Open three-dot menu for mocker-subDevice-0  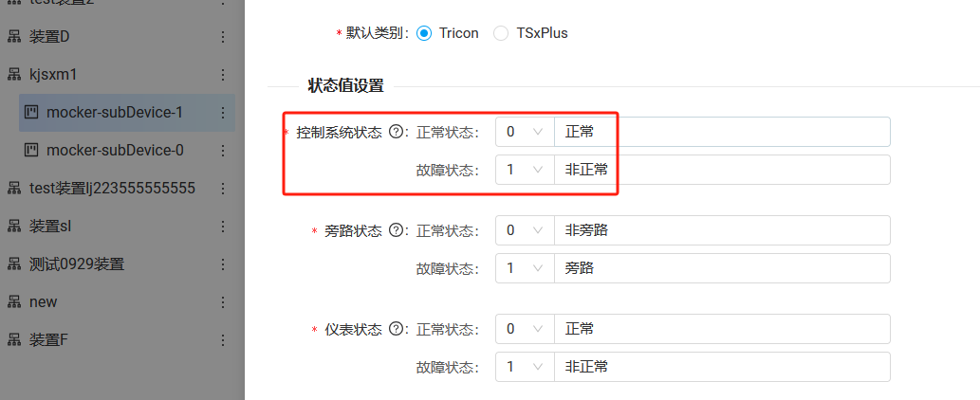tap(223, 151)
